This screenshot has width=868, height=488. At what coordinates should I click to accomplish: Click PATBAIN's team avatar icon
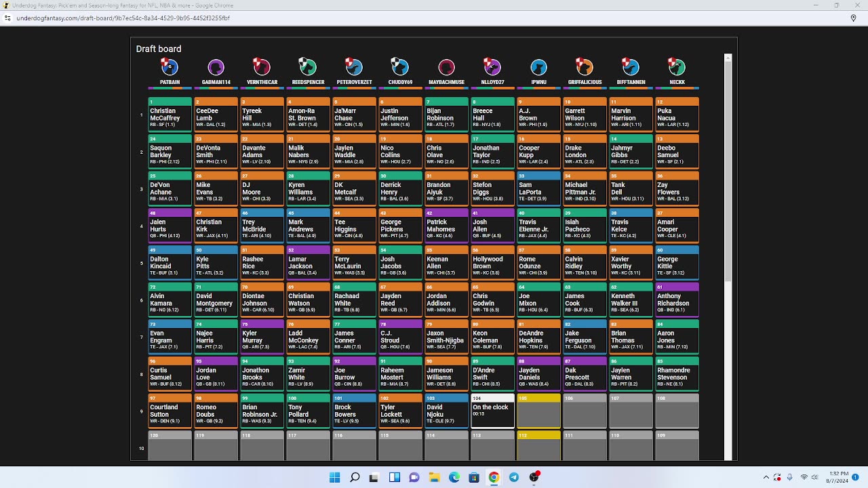click(x=170, y=67)
